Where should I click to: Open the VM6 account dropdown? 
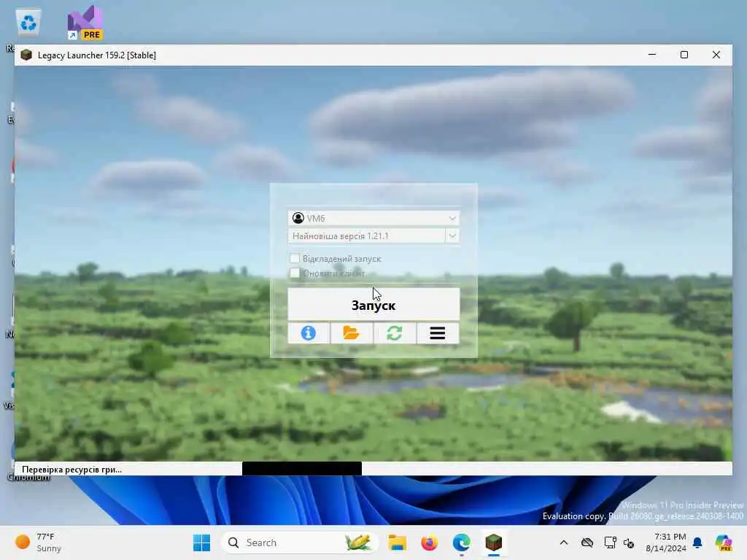(x=373, y=218)
